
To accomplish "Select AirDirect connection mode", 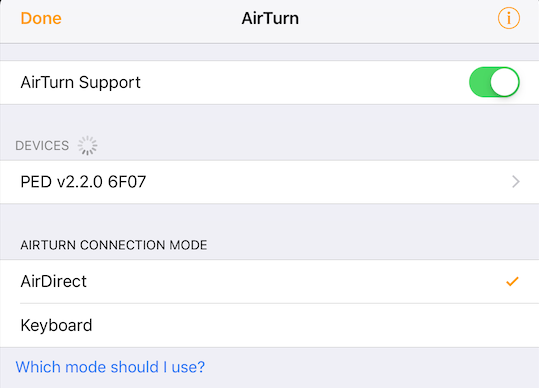I will (x=270, y=281).
